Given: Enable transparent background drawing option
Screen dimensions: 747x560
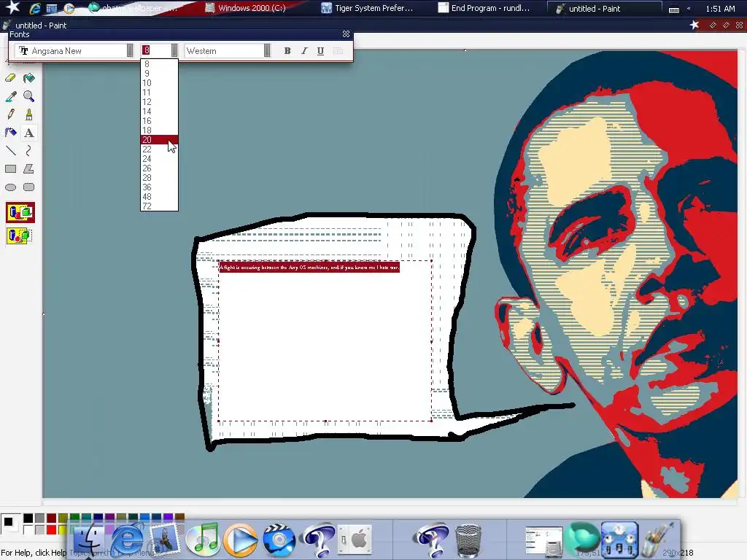Looking at the screenshot, I should pyautogui.click(x=20, y=236).
